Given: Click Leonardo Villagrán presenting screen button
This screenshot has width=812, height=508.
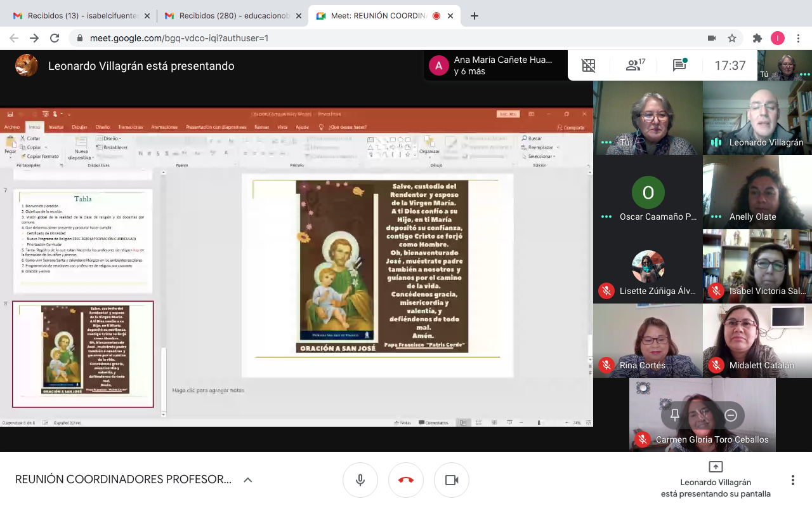Looking at the screenshot, I should point(716,480).
